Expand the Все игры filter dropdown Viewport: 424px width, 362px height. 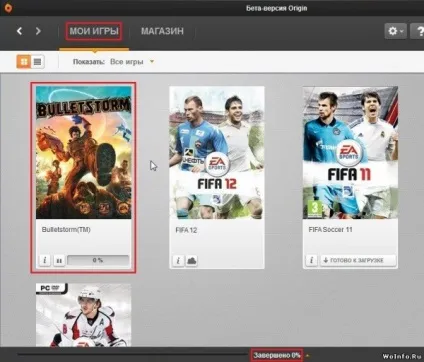[132, 62]
